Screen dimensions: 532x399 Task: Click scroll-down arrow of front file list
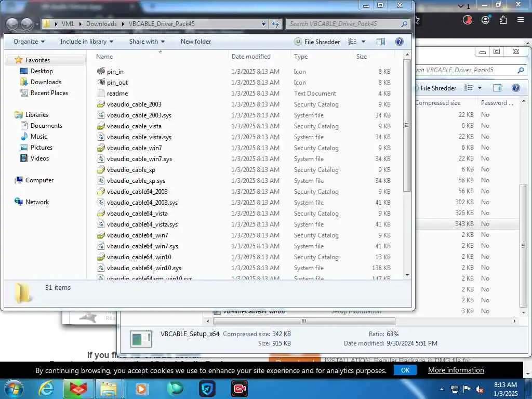[407, 275]
